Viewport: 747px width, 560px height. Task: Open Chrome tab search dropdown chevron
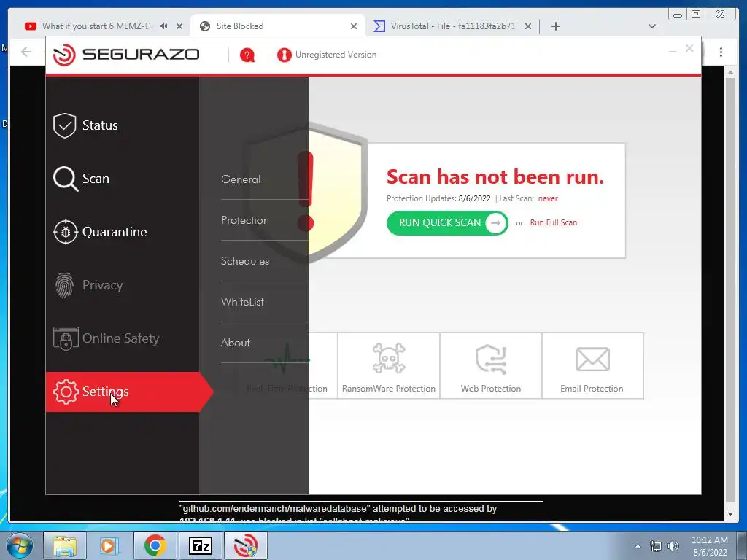coord(652,26)
